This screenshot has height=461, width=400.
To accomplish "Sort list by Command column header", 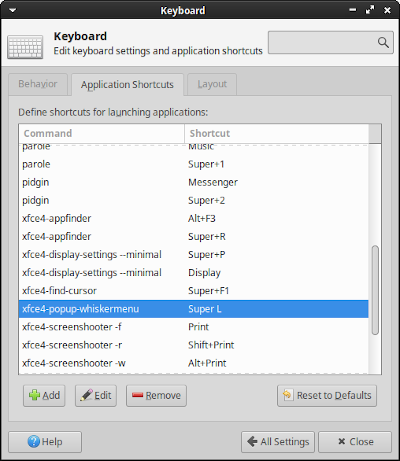I will [101, 133].
